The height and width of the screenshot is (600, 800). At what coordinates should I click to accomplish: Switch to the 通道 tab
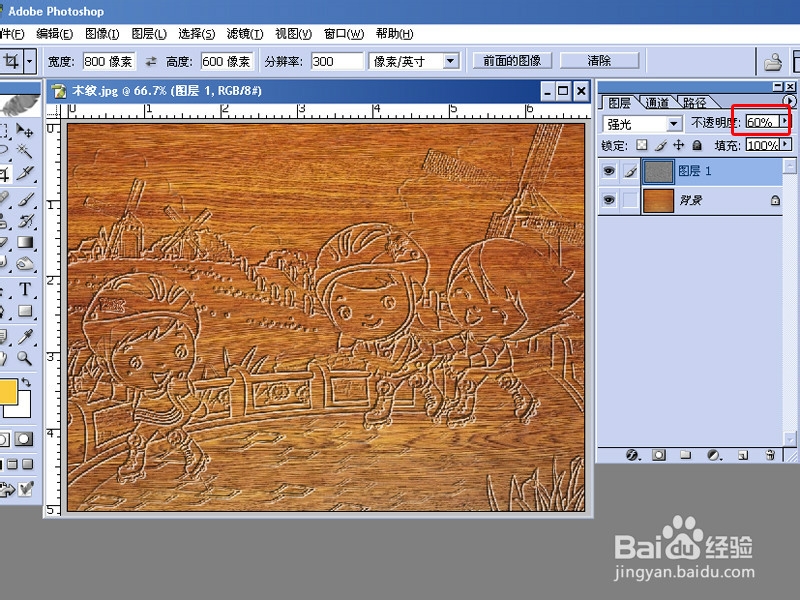(x=657, y=103)
